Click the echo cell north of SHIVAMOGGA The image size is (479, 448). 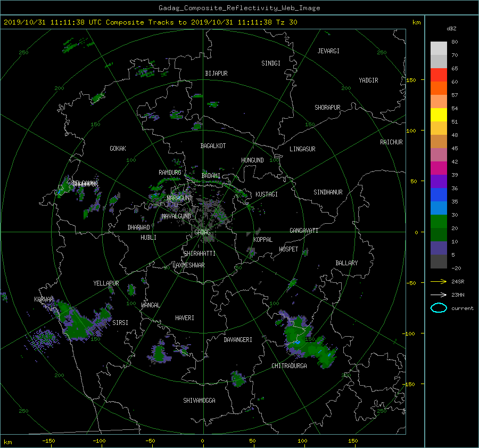point(238,379)
